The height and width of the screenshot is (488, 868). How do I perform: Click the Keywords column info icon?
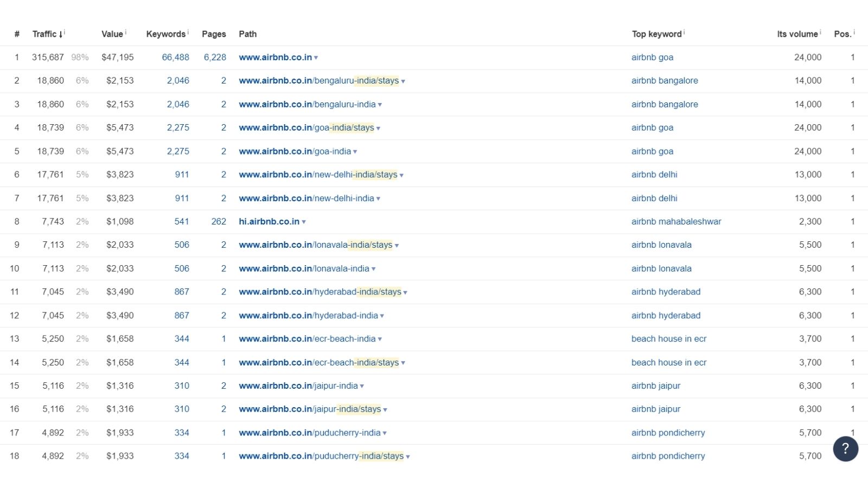coord(188,32)
